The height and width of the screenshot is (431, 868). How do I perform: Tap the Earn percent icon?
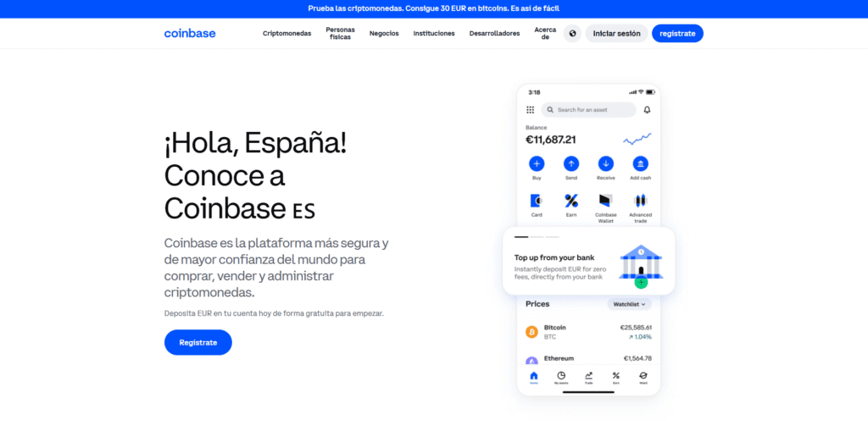(x=571, y=201)
